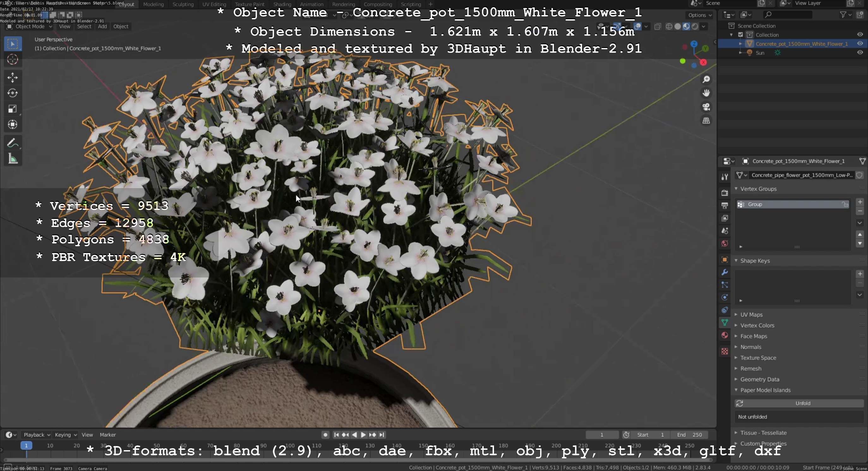This screenshot has height=471, width=868.
Task: Open World properties tab
Action: pyautogui.click(x=725, y=243)
